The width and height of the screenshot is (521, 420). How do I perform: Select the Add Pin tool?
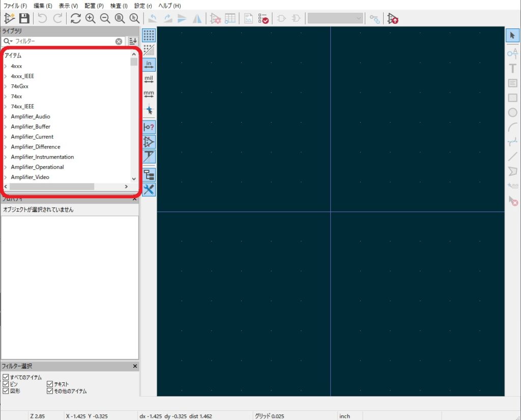[512, 53]
